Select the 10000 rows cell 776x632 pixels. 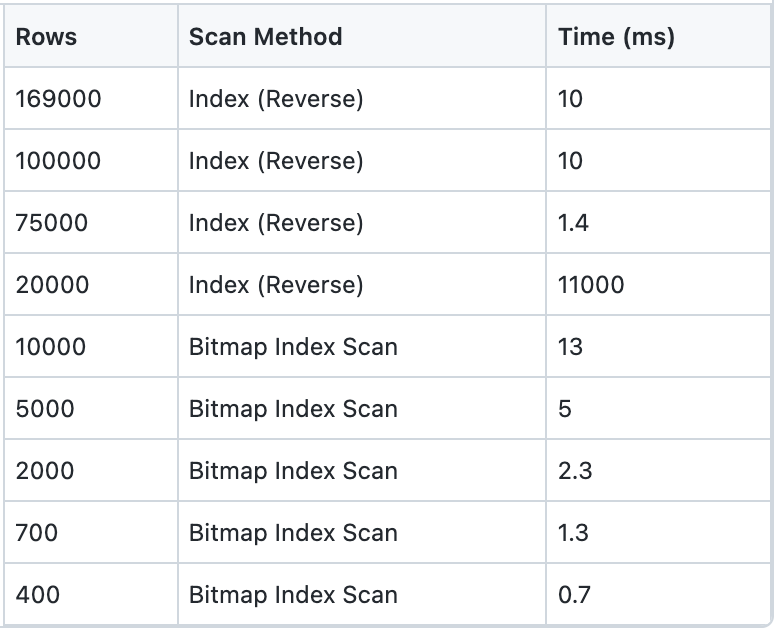pos(91,346)
